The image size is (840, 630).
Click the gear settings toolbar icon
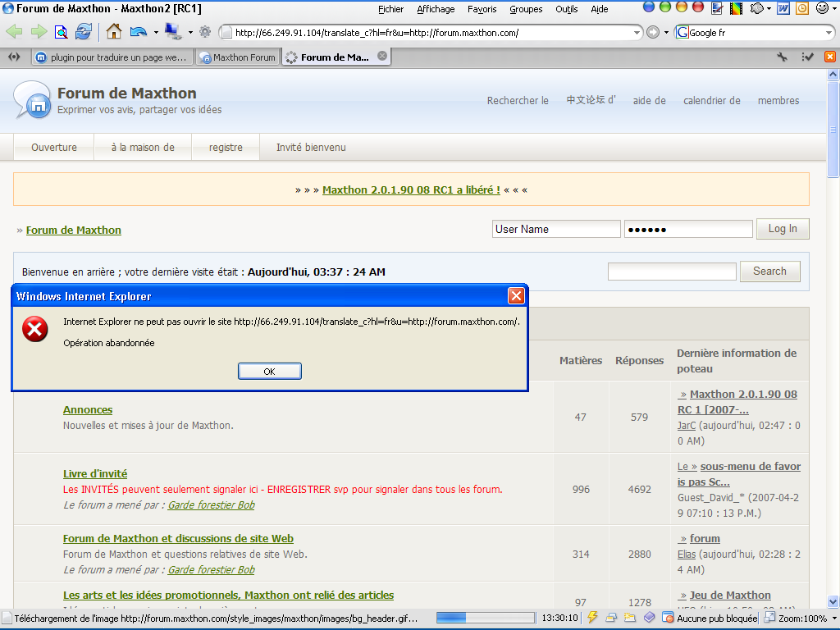click(204, 32)
